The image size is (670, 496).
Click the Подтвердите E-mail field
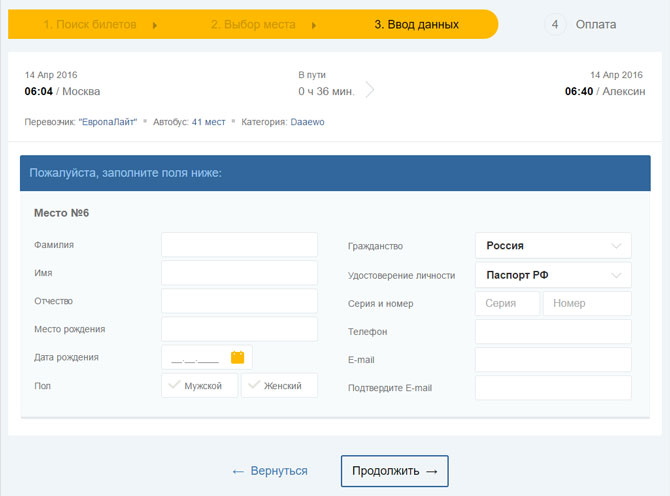(552, 387)
